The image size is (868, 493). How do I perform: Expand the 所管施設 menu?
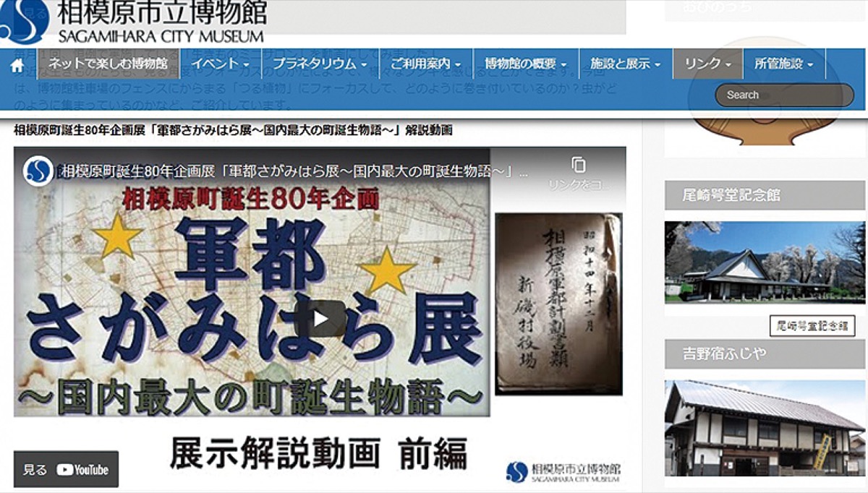783,64
